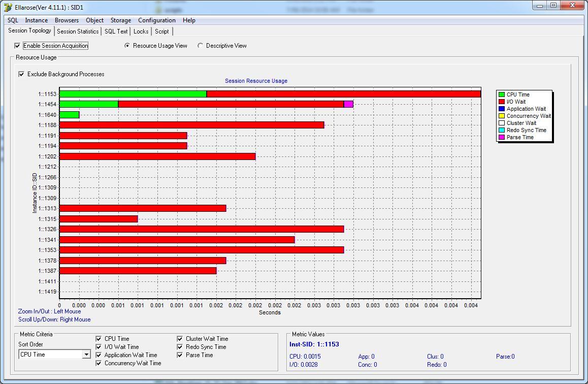The width and height of the screenshot is (588, 384).
Task: Uncheck I/O Wait Time metric checkbox
Action: (x=99, y=347)
